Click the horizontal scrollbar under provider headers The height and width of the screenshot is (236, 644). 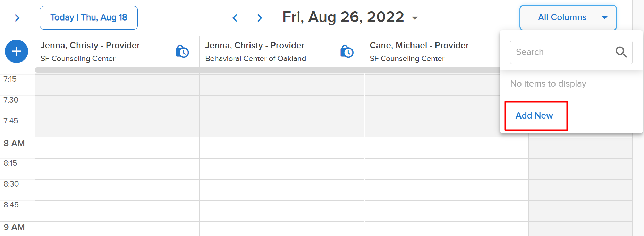(267, 70)
